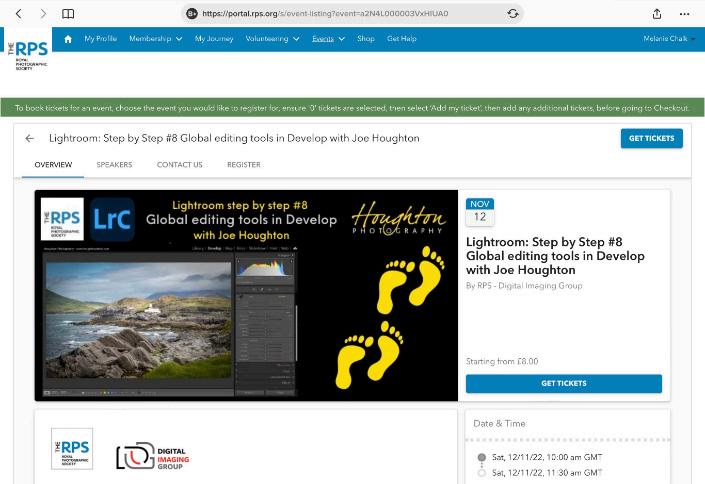
Task: Open the browser sidebar bookmarks icon
Action: pos(68,13)
